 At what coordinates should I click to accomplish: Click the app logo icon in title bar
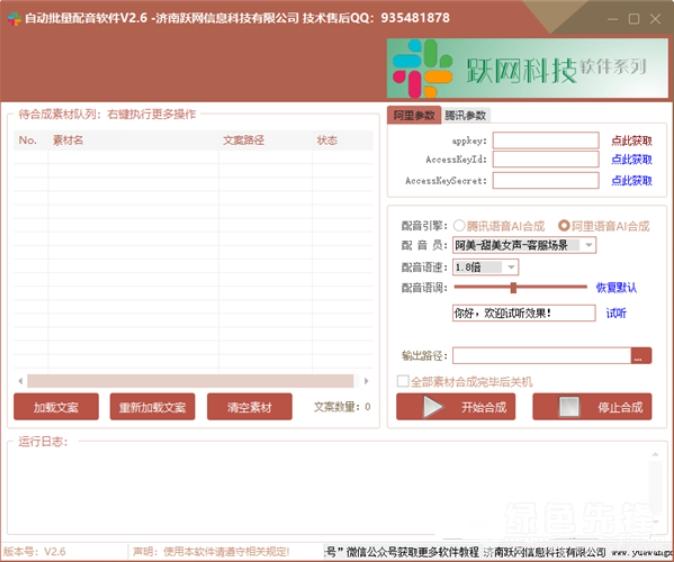click(x=14, y=18)
